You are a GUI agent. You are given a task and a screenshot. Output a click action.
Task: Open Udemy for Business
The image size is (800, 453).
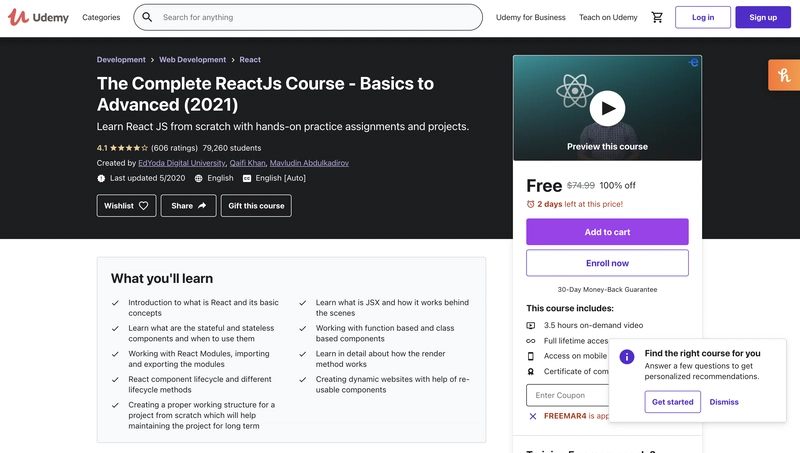point(531,17)
